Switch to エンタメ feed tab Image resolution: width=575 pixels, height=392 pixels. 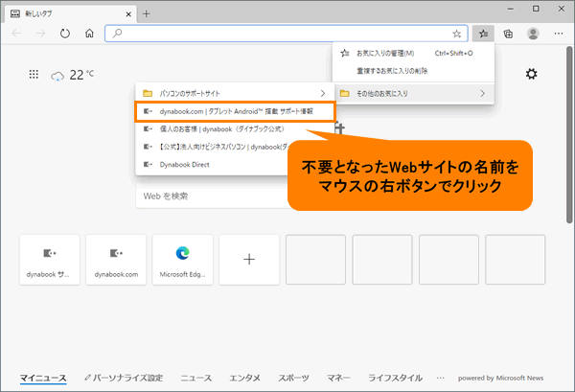click(x=244, y=378)
